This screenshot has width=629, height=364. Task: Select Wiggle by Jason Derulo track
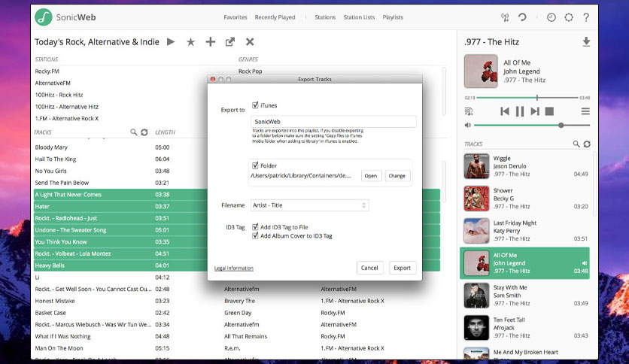(525, 166)
